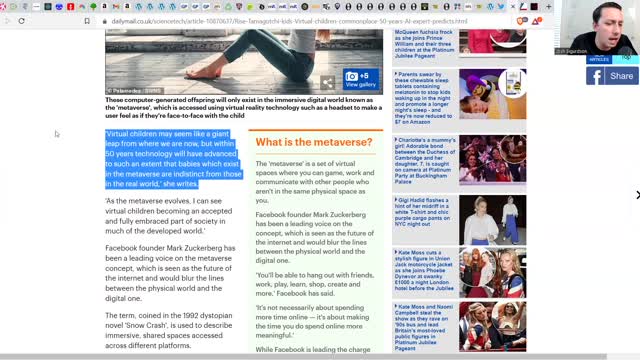Close the active tab with its X

click(x=513, y=7)
